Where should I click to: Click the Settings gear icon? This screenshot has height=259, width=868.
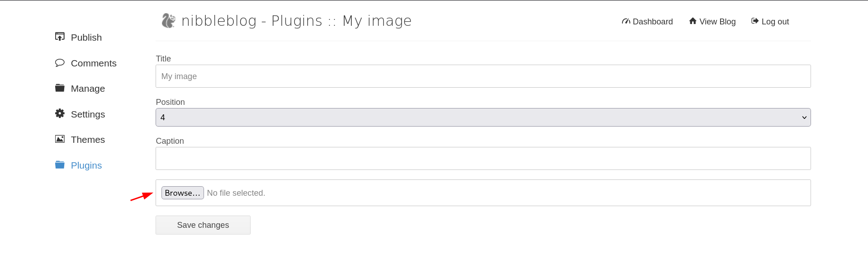pos(60,113)
